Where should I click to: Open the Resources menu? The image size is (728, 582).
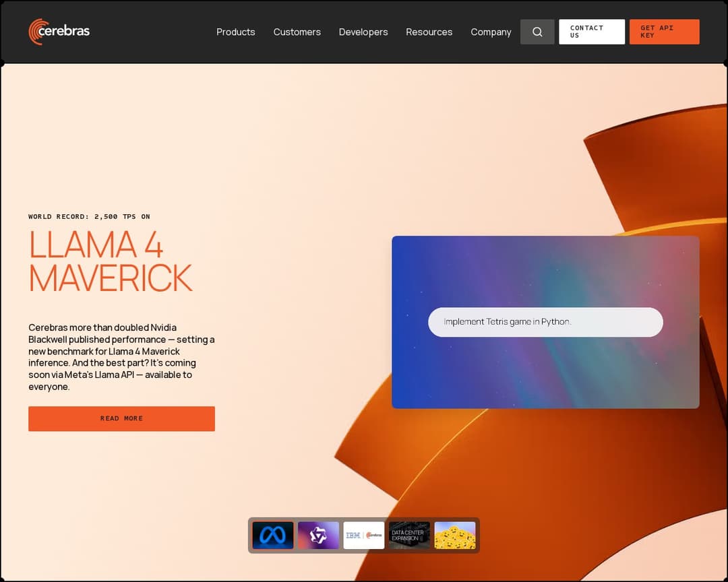tap(429, 32)
